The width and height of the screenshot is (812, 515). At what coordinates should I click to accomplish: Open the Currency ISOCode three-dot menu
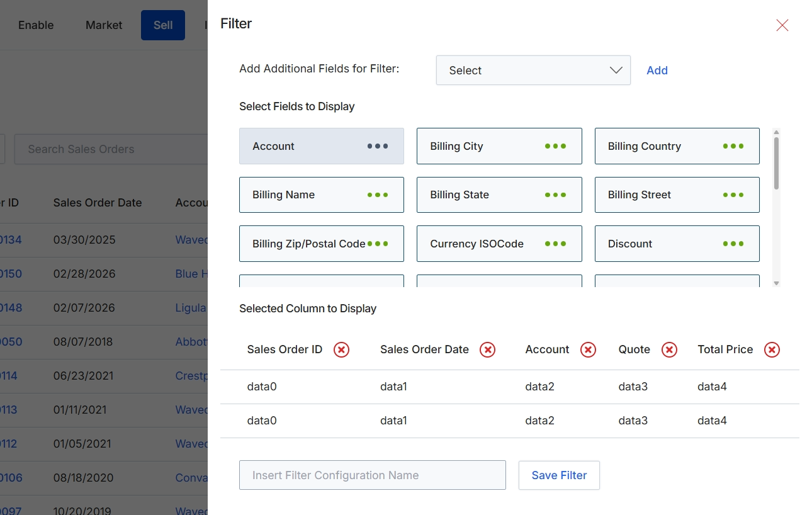click(555, 244)
